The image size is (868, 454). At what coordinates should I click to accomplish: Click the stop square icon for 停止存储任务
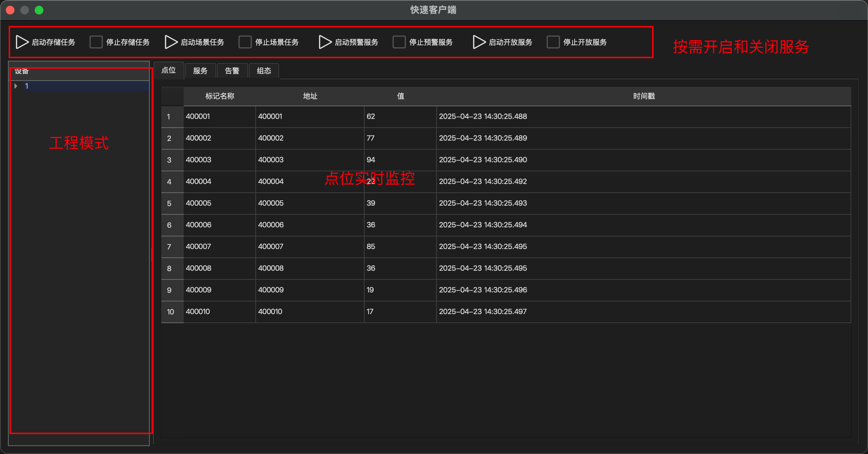(96, 42)
